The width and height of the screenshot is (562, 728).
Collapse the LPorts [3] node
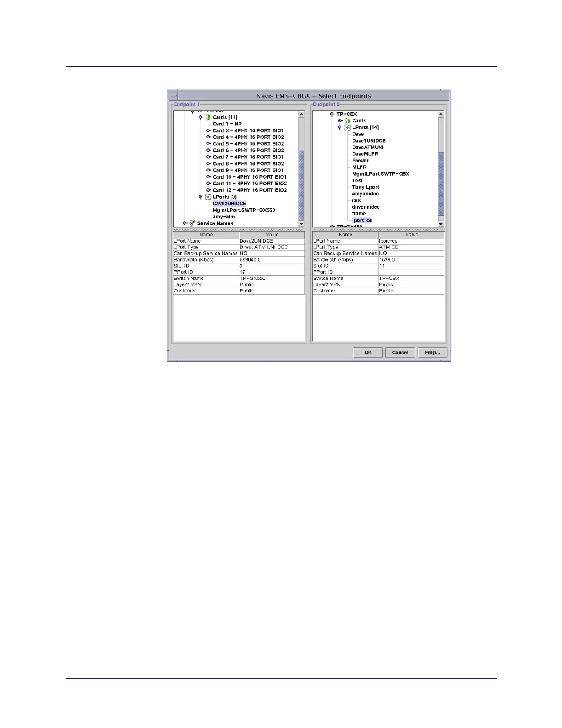(x=200, y=197)
